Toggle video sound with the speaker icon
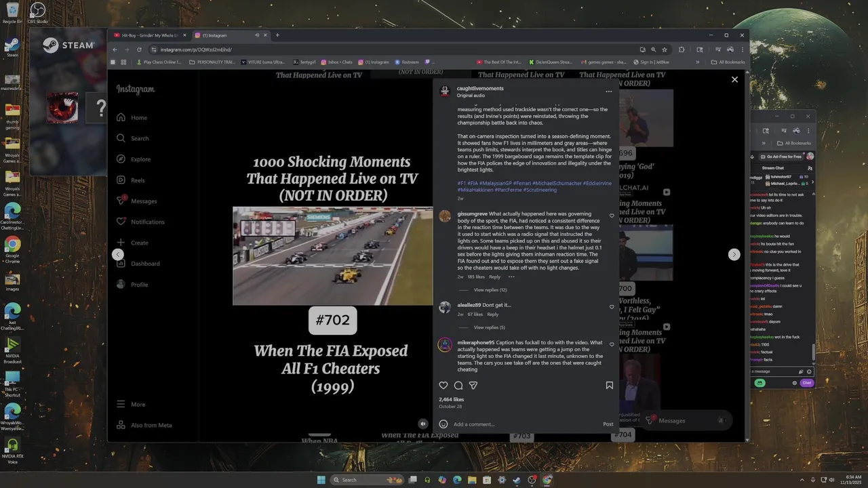 [x=423, y=424]
